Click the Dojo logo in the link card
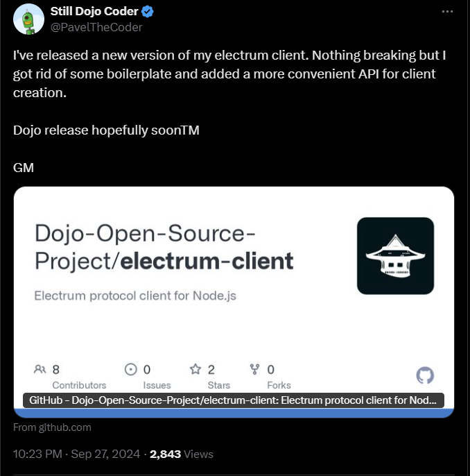This screenshot has height=476, width=470. tap(395, 256)
